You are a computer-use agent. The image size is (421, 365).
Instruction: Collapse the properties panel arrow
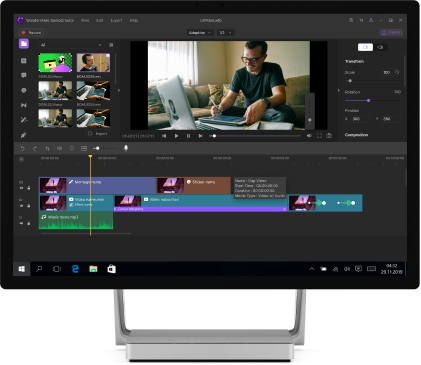click(339, 90)
